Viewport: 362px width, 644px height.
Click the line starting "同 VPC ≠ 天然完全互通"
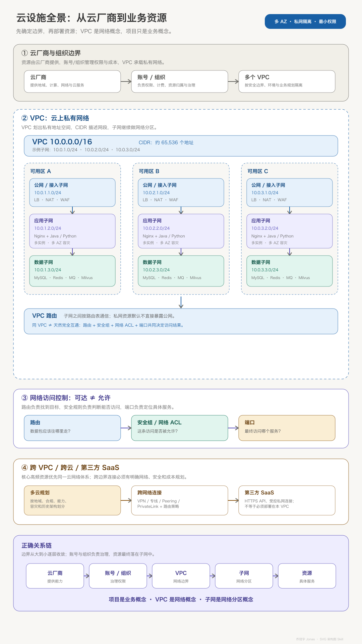(x=108, y=325)
